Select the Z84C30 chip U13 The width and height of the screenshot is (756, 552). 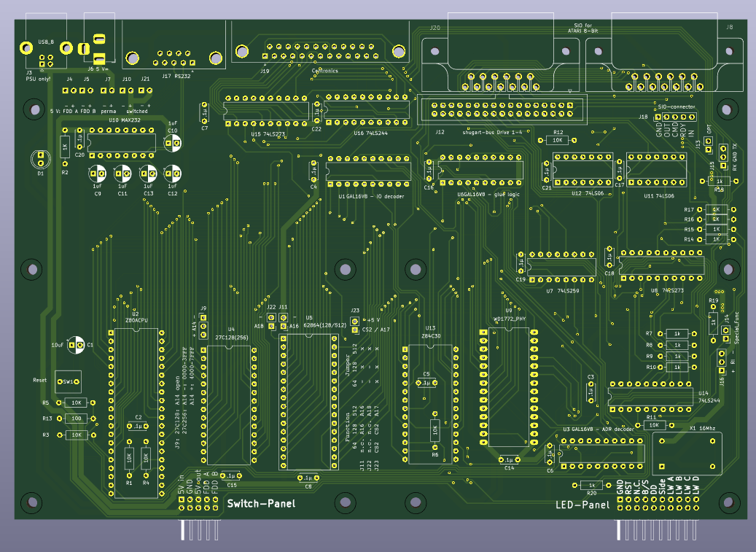click(x=430, y=401)
